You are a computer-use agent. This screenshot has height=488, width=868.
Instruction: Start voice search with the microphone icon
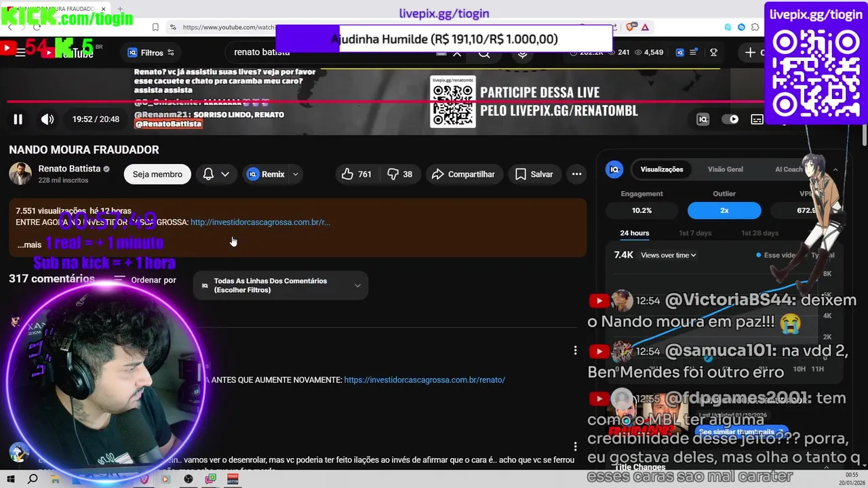(x=522, y=52)
